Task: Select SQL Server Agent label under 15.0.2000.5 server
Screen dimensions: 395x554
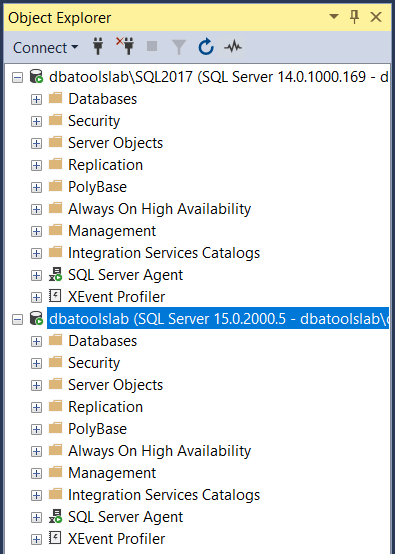Action: 125,517
